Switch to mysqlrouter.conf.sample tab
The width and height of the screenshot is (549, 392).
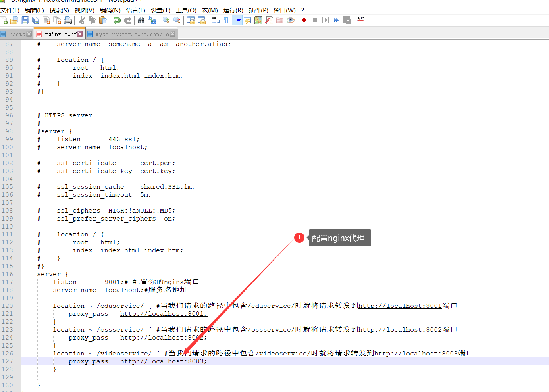coord(132,34)
